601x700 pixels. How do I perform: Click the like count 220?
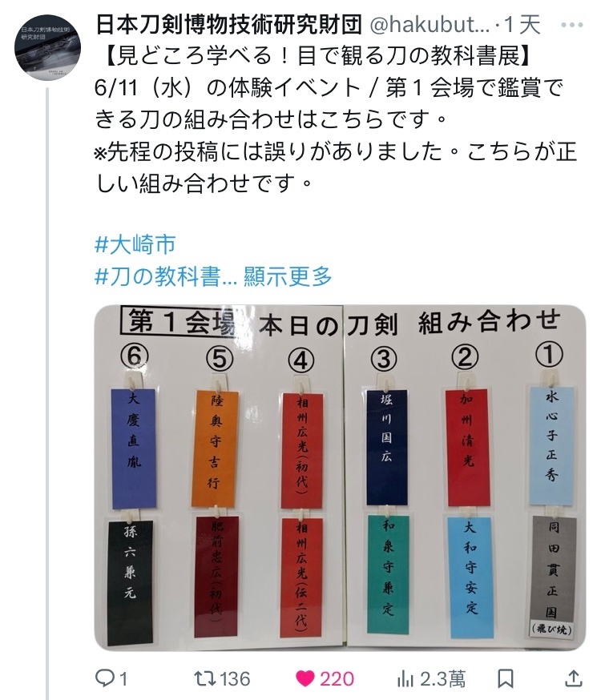point(337,679)
